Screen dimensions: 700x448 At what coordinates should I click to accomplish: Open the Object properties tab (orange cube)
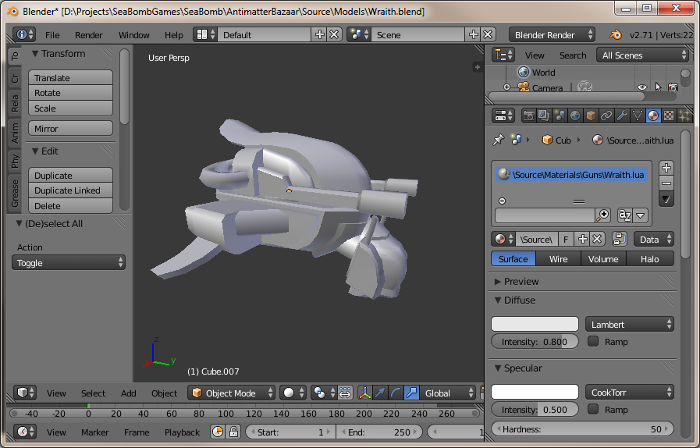(x=591, y=116)
